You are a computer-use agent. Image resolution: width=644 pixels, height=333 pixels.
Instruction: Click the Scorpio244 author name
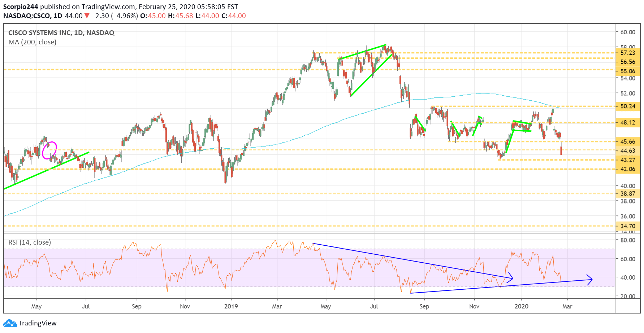(x=21, y=6)
